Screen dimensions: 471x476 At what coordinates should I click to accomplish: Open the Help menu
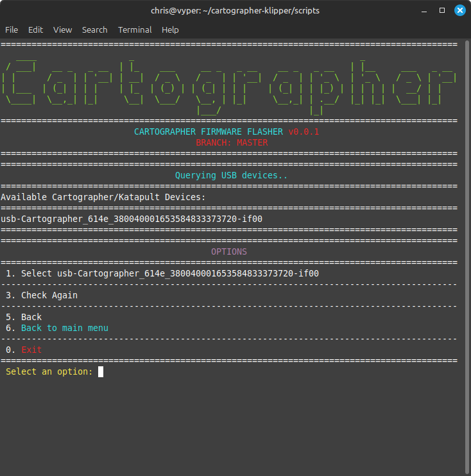[170, 30]
